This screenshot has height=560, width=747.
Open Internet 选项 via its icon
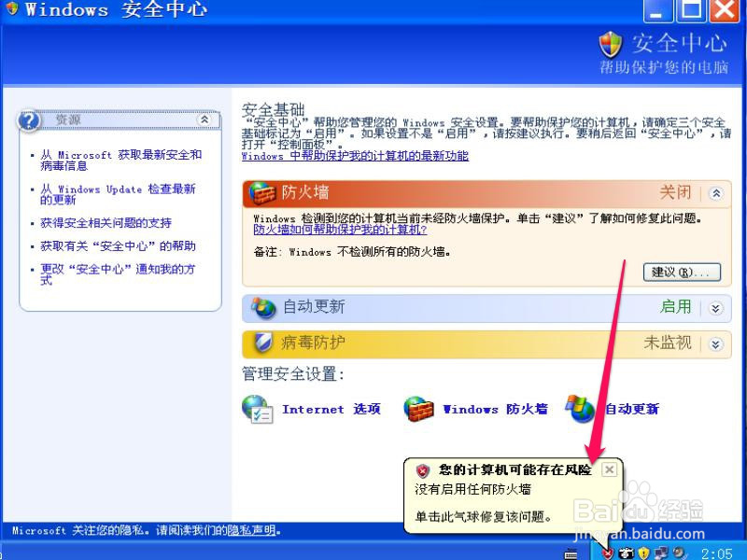point(257,409)
